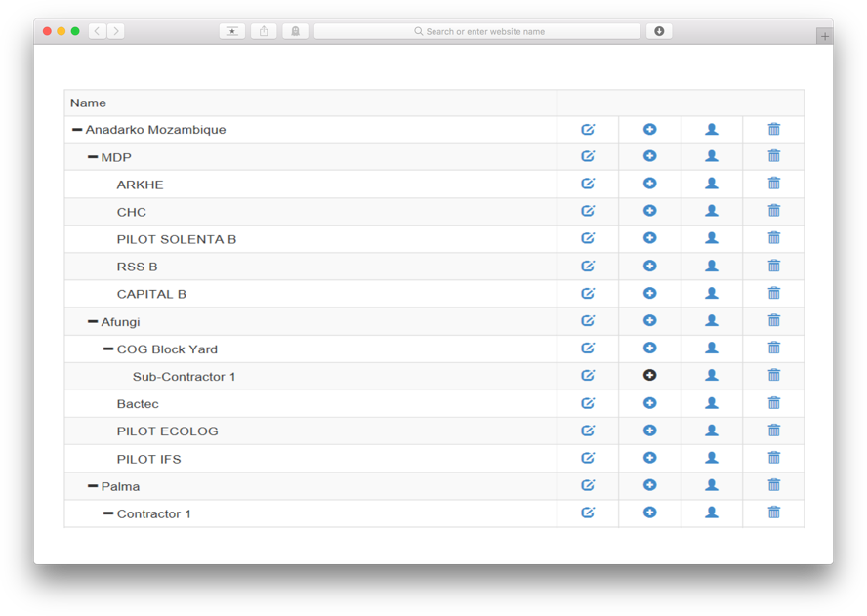867x616 pixels.
Task: Edit the MDP row
Action: point(588,156)
